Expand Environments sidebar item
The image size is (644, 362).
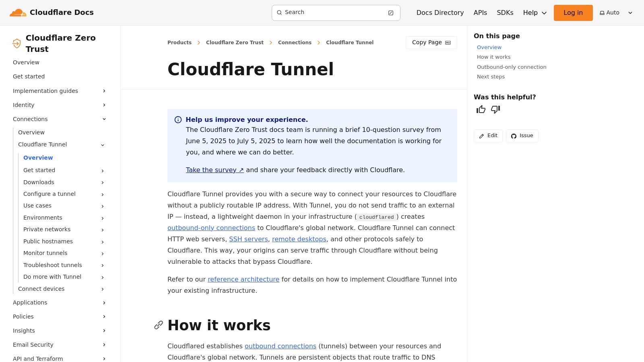click(103, 218)
